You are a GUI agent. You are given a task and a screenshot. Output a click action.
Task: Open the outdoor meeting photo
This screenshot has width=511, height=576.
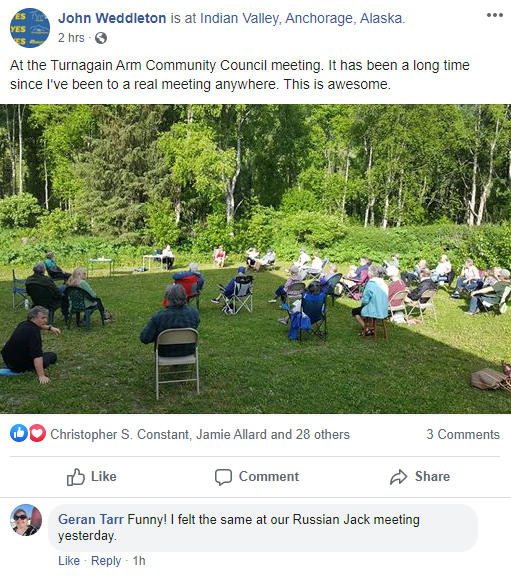pyautogui.click(x=255, y=259)
